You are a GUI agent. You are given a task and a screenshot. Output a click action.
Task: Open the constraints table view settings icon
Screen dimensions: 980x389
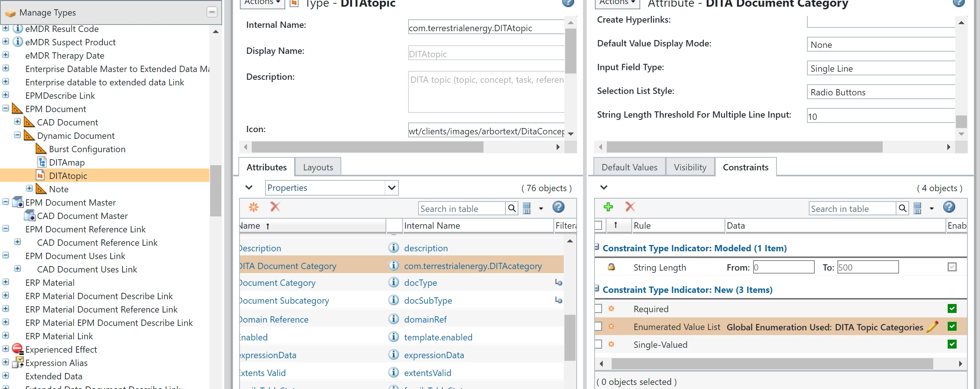(917, 208)
